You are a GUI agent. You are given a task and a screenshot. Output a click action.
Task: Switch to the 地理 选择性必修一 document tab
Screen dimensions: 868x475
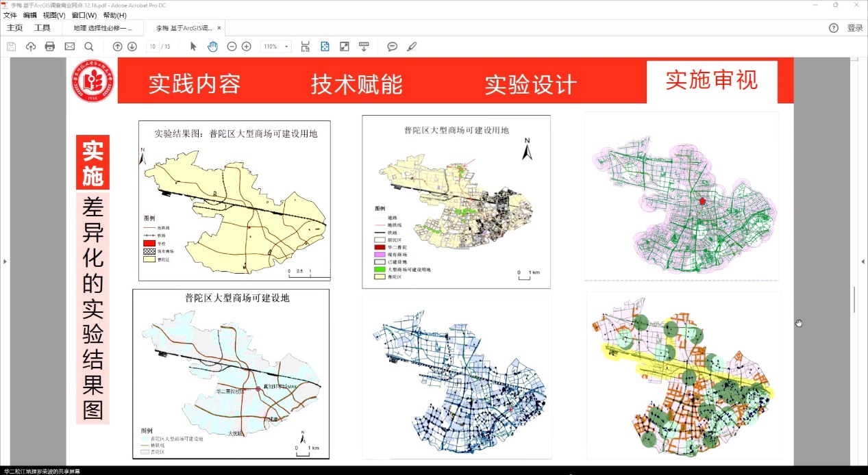click(103, 28)
